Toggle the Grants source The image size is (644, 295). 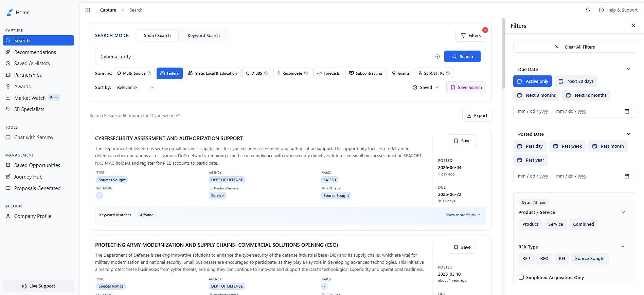pos(400,73)
